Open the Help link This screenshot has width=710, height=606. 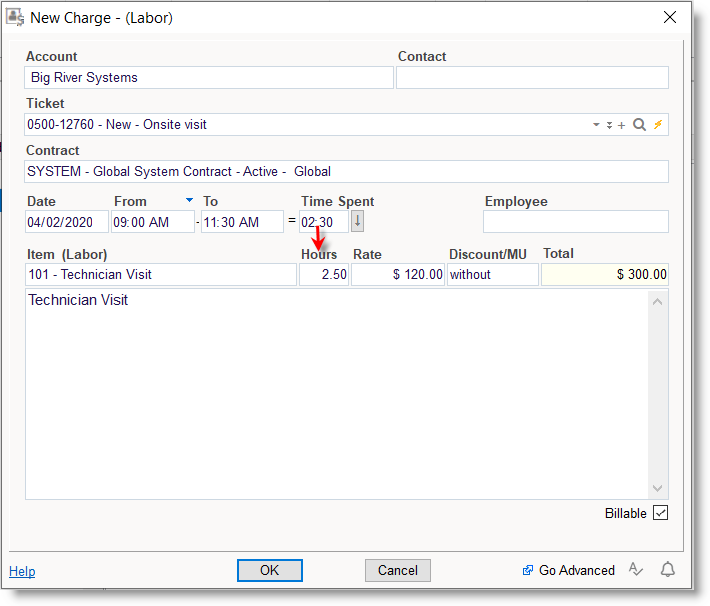click(22, 571)
